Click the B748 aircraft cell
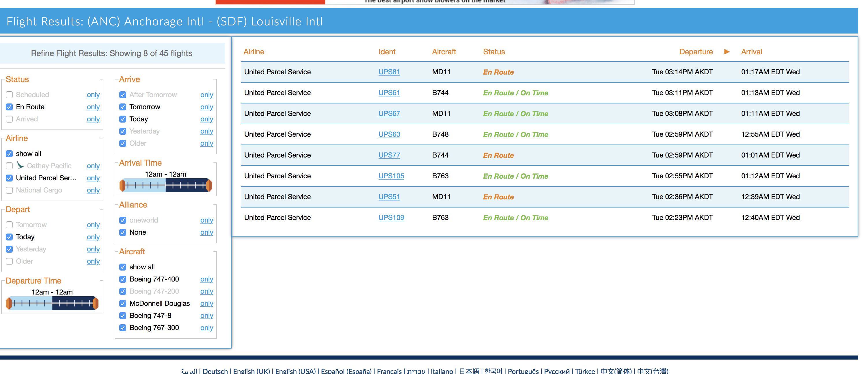The height and width of the screenshot is (374, 868). point(440,134)
